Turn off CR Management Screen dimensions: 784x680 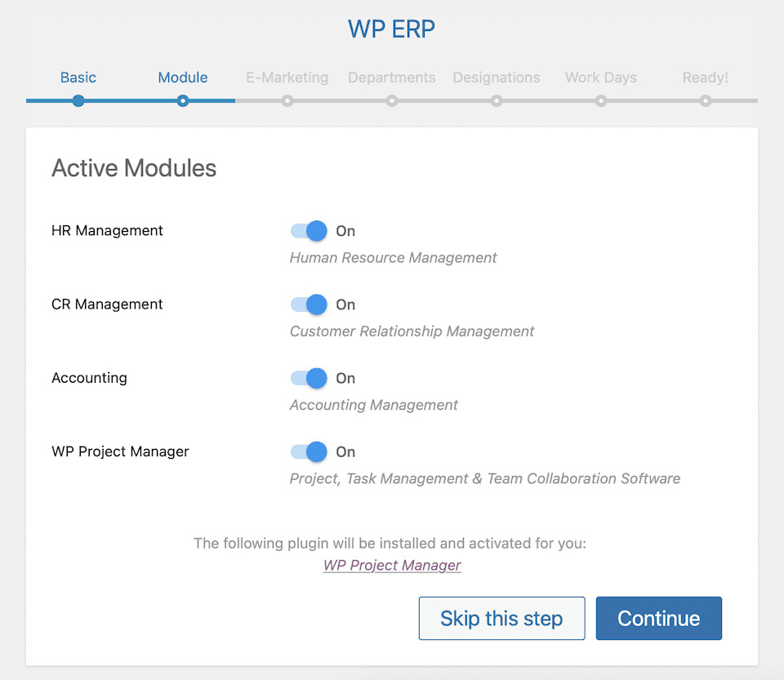308,304
